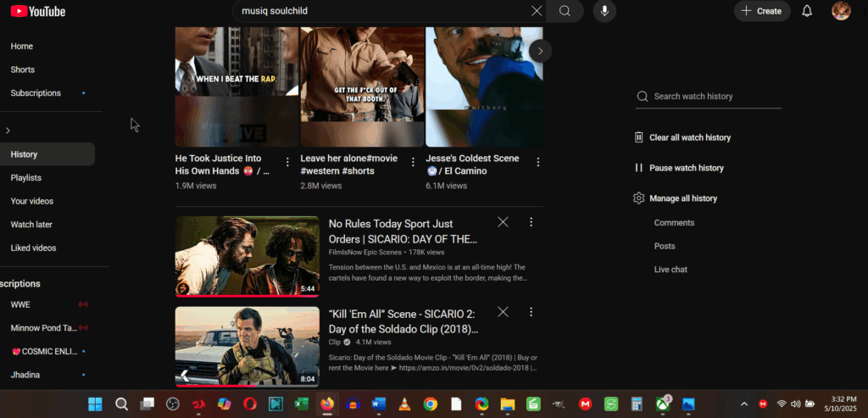The image size is (868, 418).
Task: Open Playlists in sidebar
Action: pyautogui.click(x=26, y=178)
